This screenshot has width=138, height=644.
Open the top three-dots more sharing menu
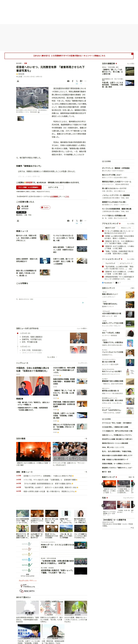(x=85, y=81)
